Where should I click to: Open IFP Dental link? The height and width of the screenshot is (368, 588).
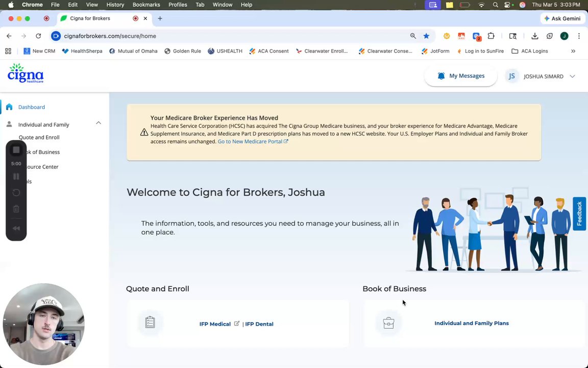coord(259,324)
